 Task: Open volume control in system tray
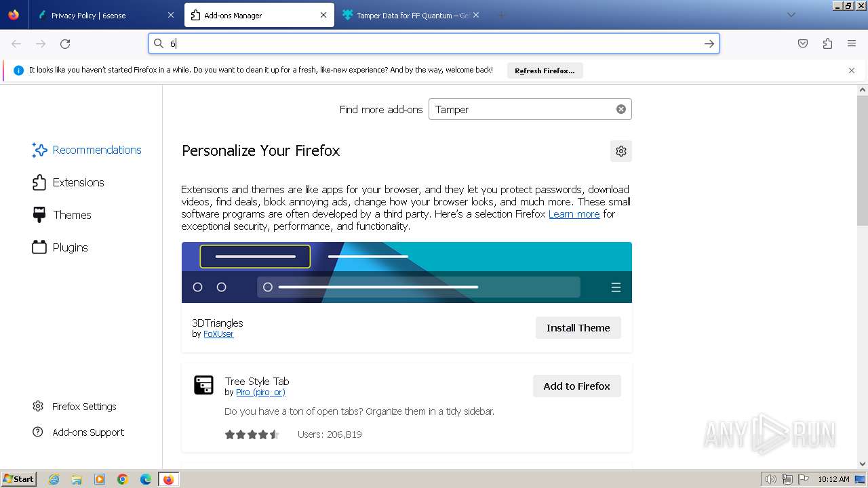click(771, 479)
